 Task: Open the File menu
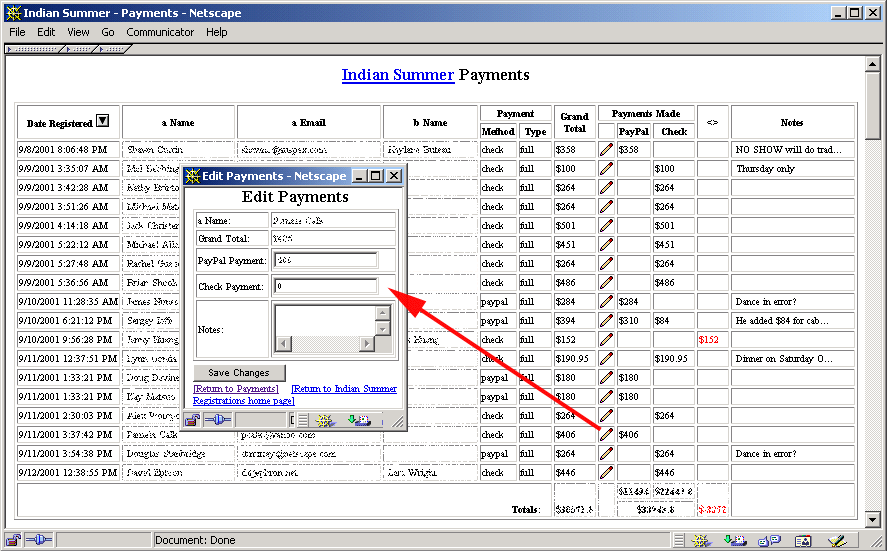(17, 32)
